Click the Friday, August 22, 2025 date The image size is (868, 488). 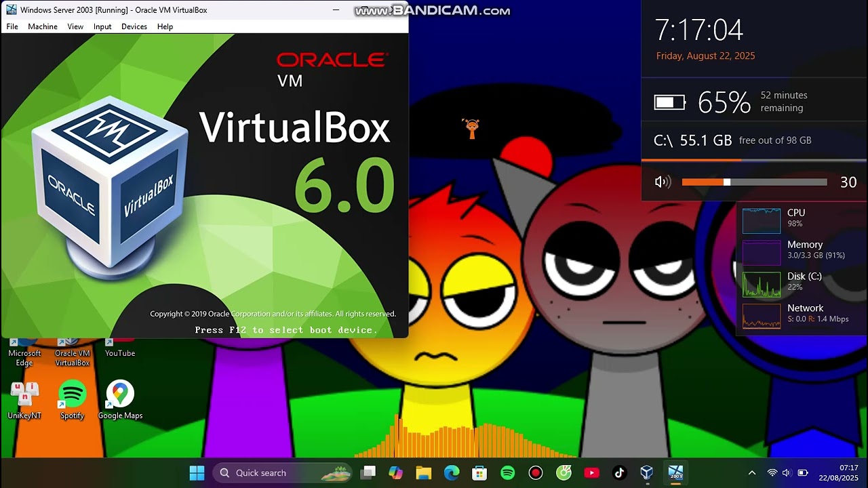(705, 56)
